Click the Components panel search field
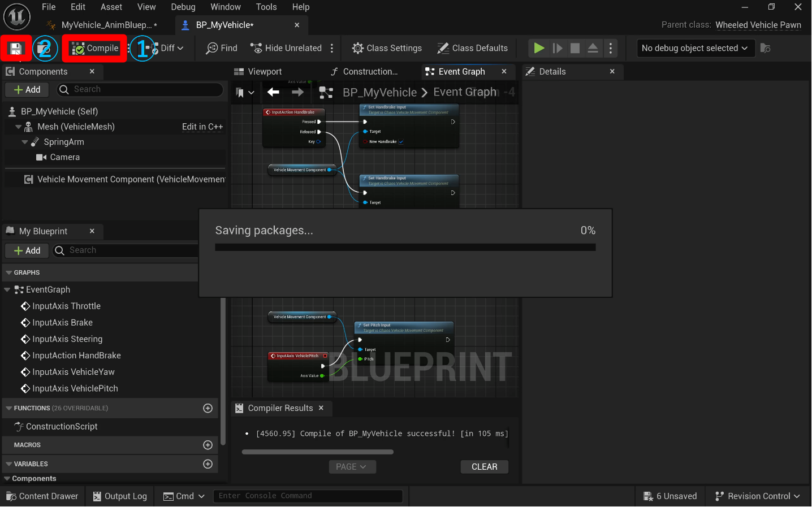This screenshot has height=507, width=812. coord(139,89)
